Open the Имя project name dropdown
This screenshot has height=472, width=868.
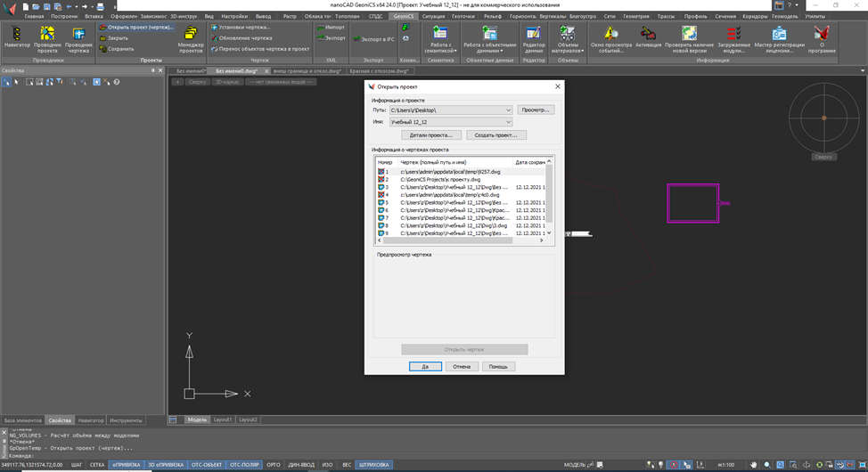(508, 122)
